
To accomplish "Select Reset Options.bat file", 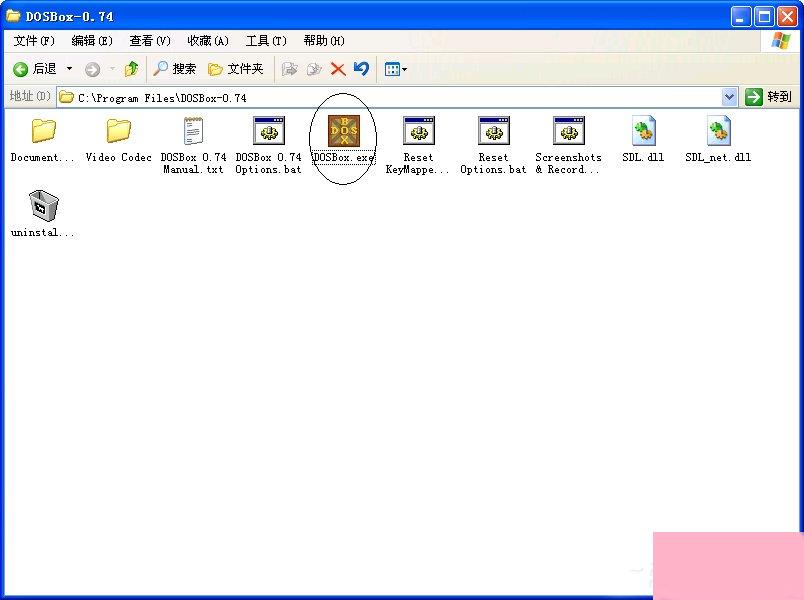I will pyautogui.click(x=494, y=131).
